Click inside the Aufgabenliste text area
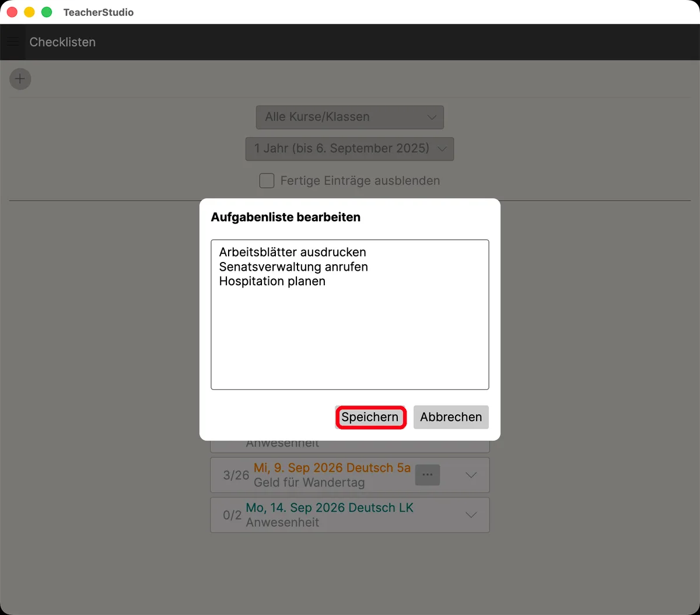 click(x=350, y=315)
